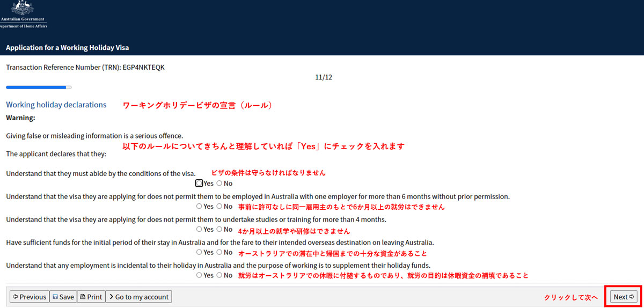Select Yes for abiding by visa conditions
Screen dimensions: 644x308
pyautogui.click(x=200, y=184)
